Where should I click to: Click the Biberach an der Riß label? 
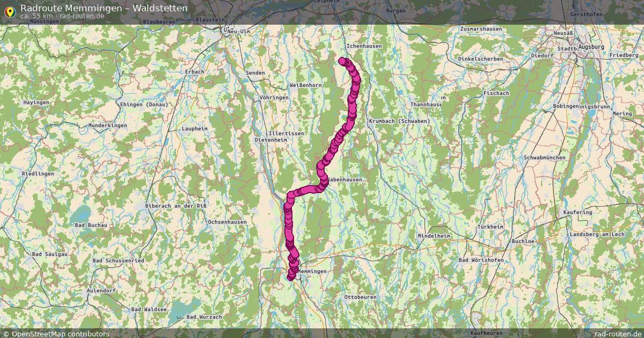(x=177, y=206)
